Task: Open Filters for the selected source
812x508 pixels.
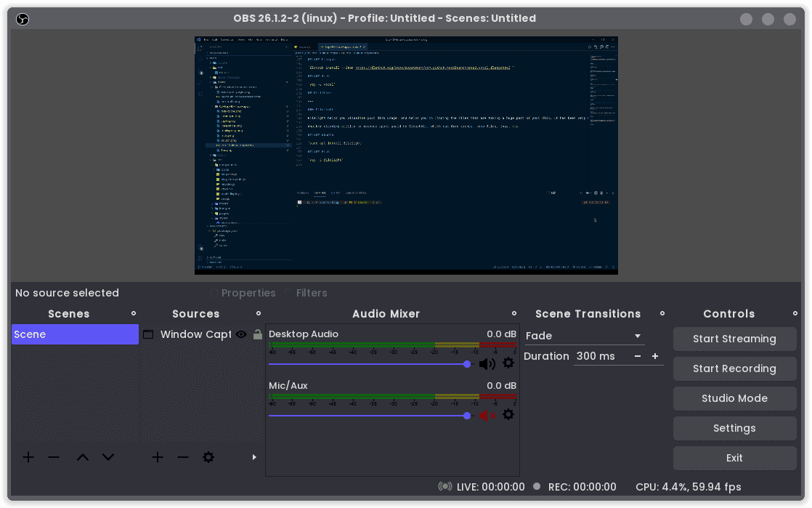Action: 306,293
